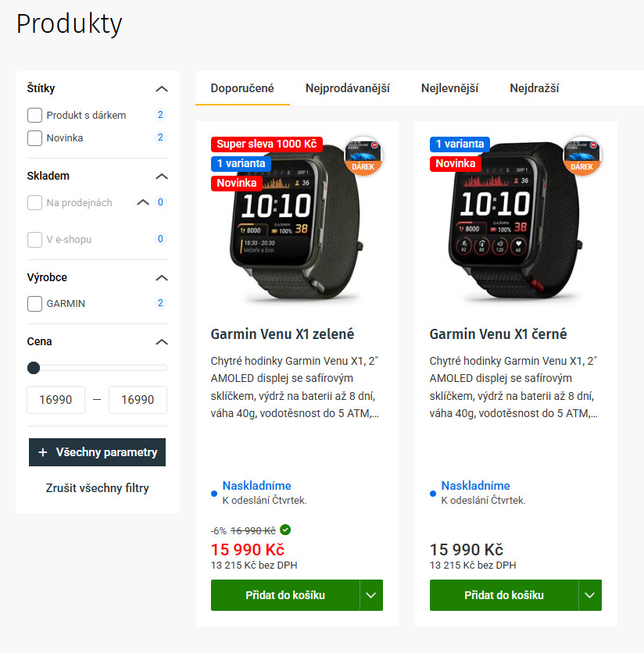Viewport: 644px width, 653px height.
Task: Check the Novinka filter checkbox
Action: pyautogui.click(x=34, y=137)
